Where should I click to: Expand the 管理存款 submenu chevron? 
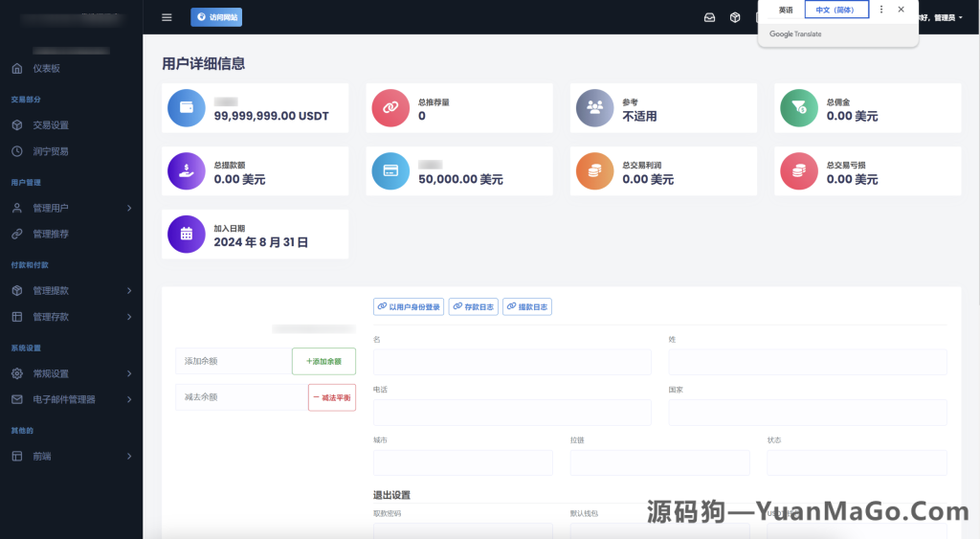point(129,316)
